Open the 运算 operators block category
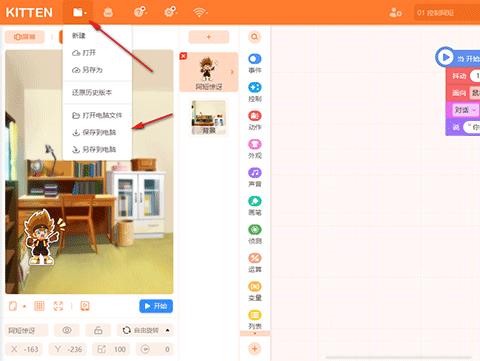480x361 pixels. point(255,262)
